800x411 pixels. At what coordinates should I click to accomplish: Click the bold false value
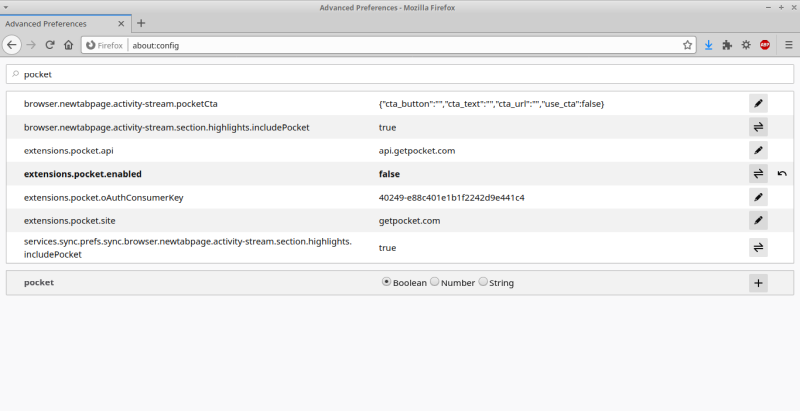389,174
